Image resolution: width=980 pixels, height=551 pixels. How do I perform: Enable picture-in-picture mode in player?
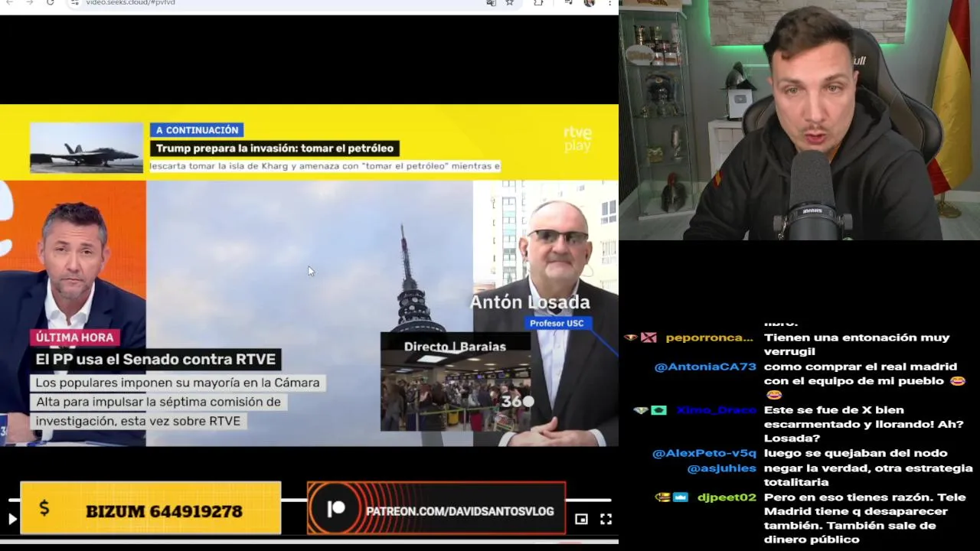point(581,519)
